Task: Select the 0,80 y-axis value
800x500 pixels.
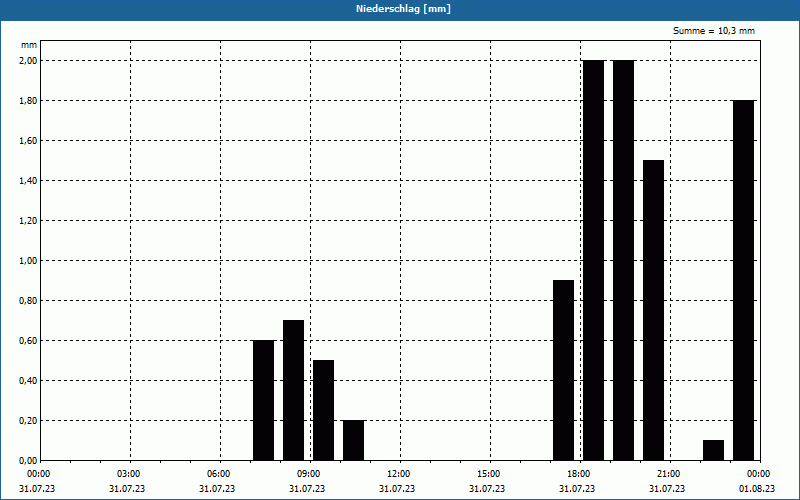Action: pos(28,301)
